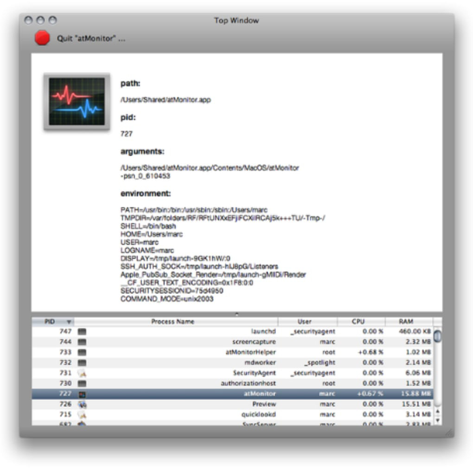Image resolution: width=473 pixels, height=476 pixels.
Task: Click the COMMAND_MODE=unix2003 line
Action: 167,299
